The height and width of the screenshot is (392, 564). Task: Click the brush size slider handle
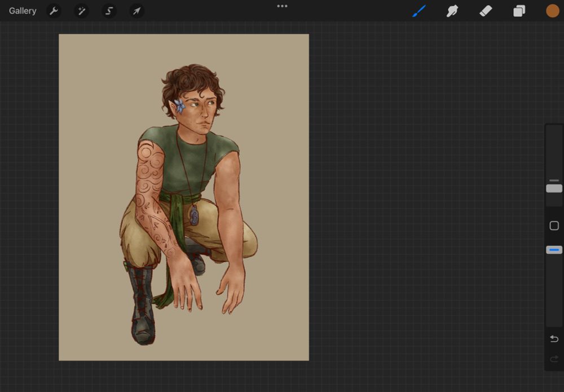pyautogui.click(x=554, y=188)
